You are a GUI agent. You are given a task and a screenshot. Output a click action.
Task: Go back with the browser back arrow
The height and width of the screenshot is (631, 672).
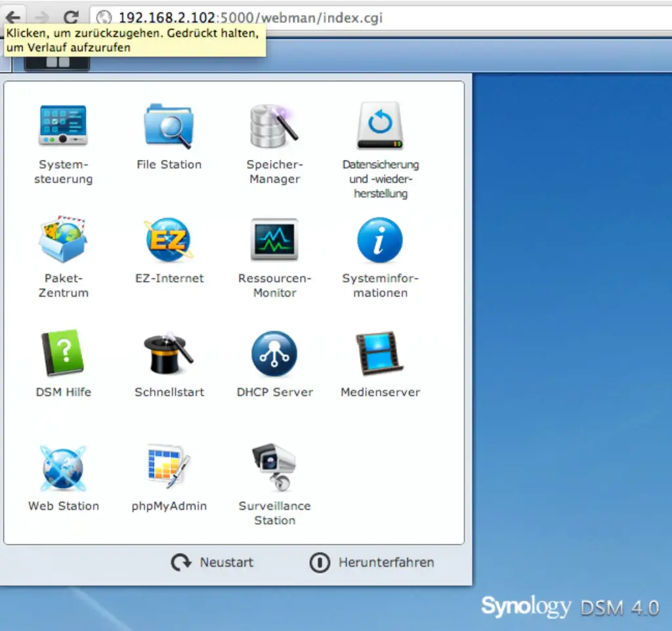[x=13, y=17]
